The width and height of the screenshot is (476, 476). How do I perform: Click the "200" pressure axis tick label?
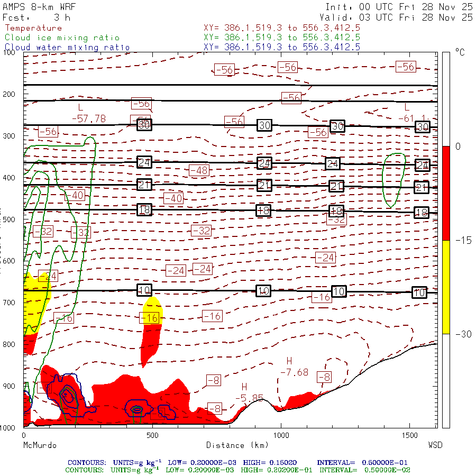point(9,94)
